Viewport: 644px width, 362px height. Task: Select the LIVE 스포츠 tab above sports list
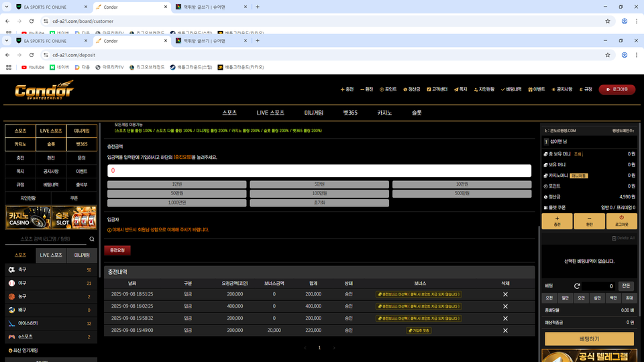tap(51, 255)
